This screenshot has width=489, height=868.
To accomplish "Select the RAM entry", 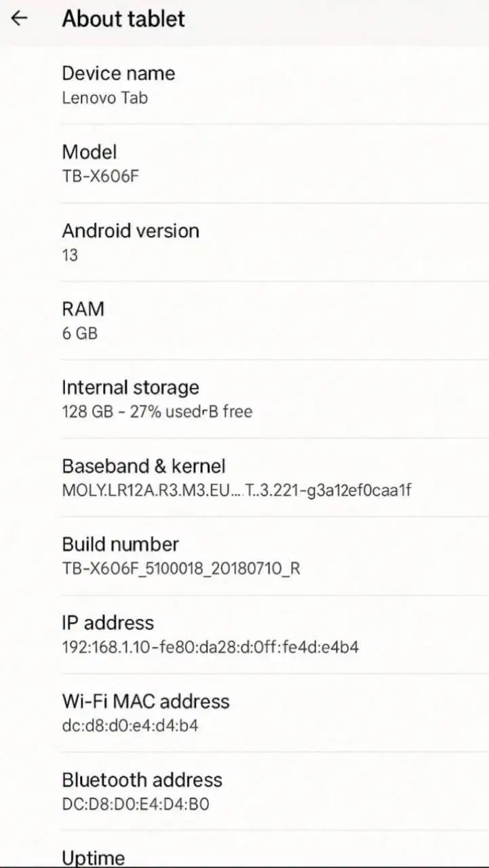I will 83,309.
